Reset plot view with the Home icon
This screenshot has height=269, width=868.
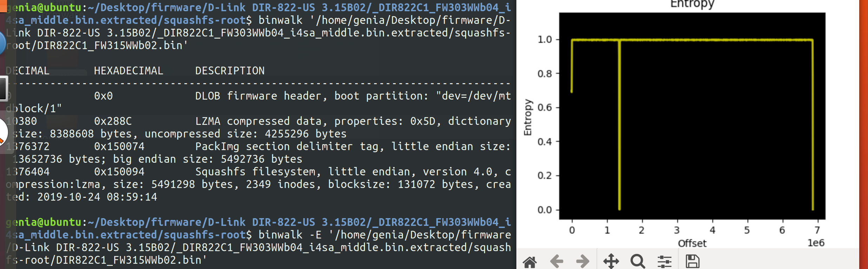pyautogui.click(x=530, y=262)
